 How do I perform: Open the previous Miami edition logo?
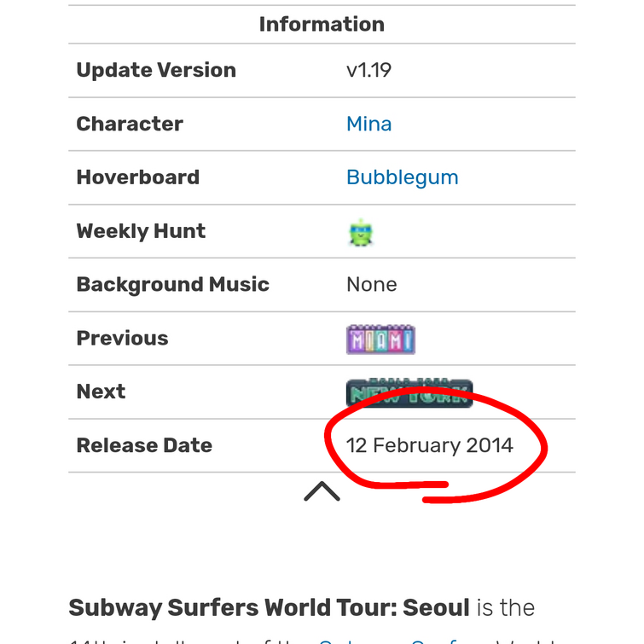tap(380, 339)
